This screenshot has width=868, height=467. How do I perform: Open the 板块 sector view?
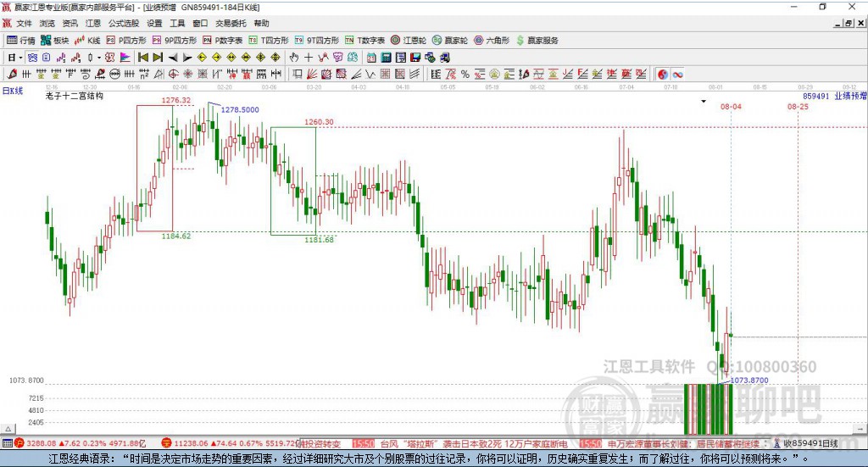click(54, 41)
